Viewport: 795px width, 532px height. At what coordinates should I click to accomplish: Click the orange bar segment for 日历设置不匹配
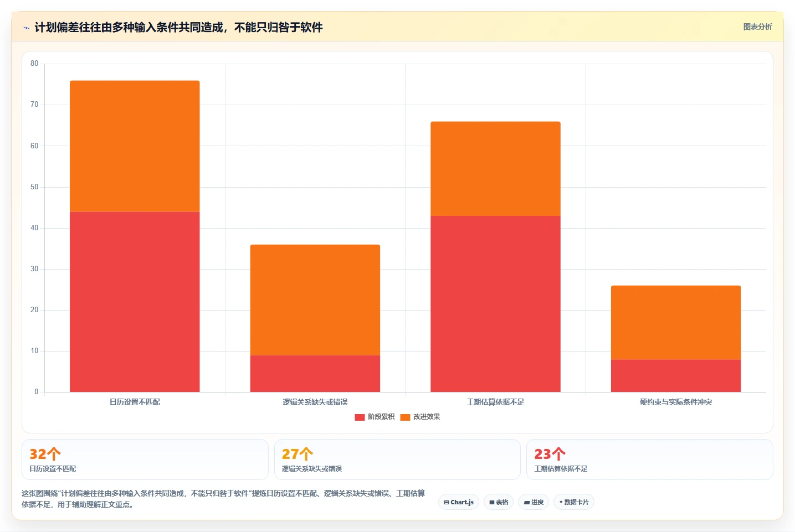coord(135,146)
